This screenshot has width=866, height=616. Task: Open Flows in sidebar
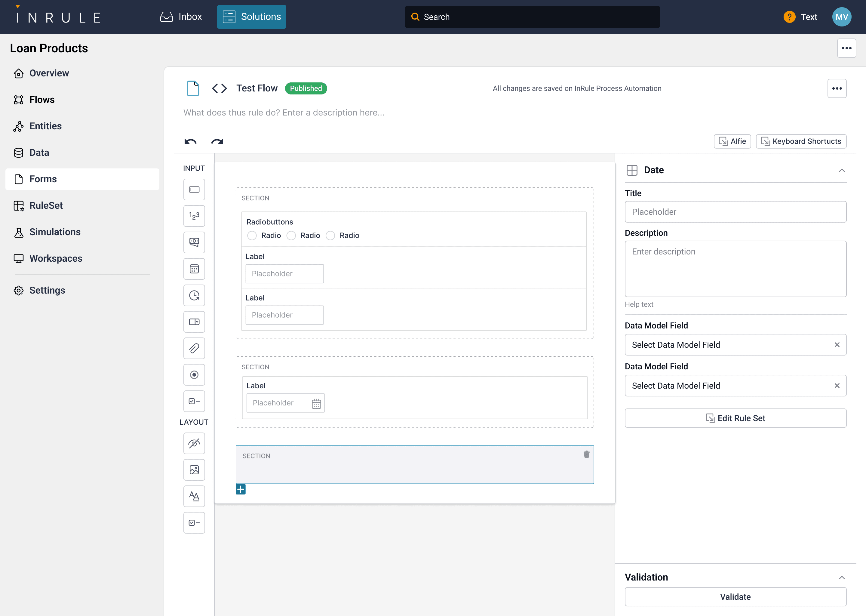[x=82, y=100]
